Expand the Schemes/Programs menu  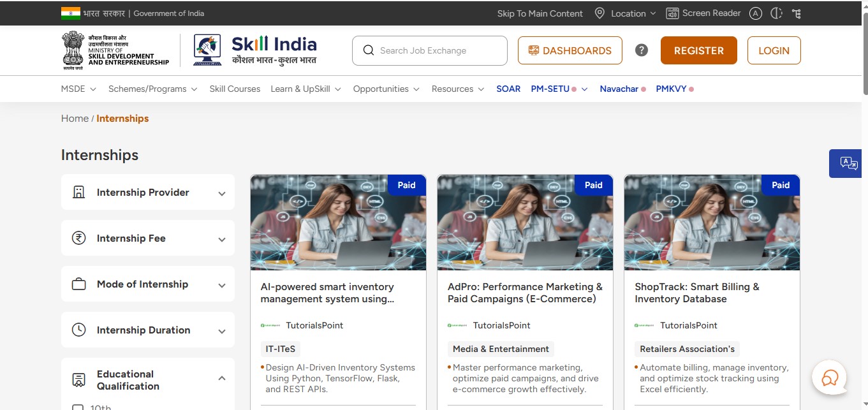click(x=153, y=89)
